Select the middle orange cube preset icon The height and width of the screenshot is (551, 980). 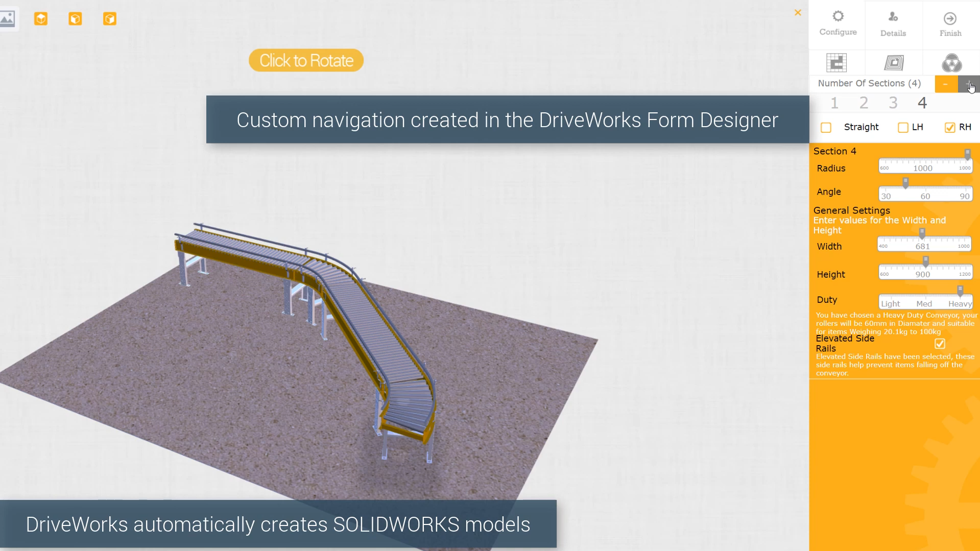click(75, 19)
